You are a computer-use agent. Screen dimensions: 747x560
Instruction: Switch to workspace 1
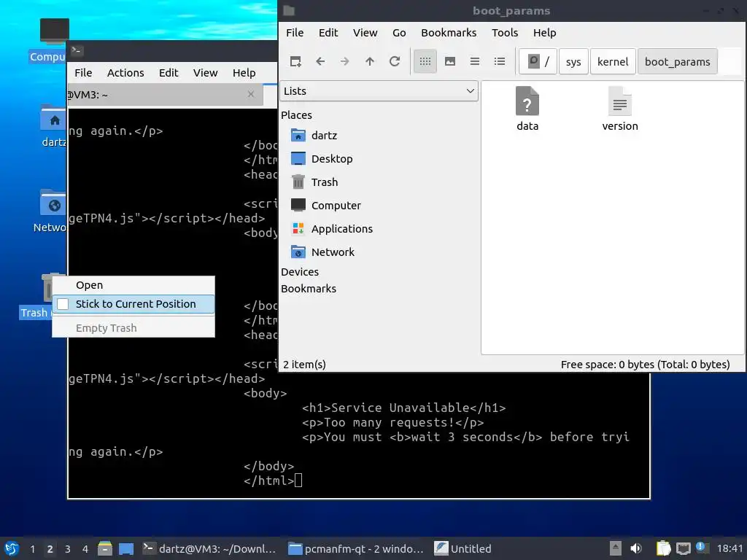[x=32, y=548]
